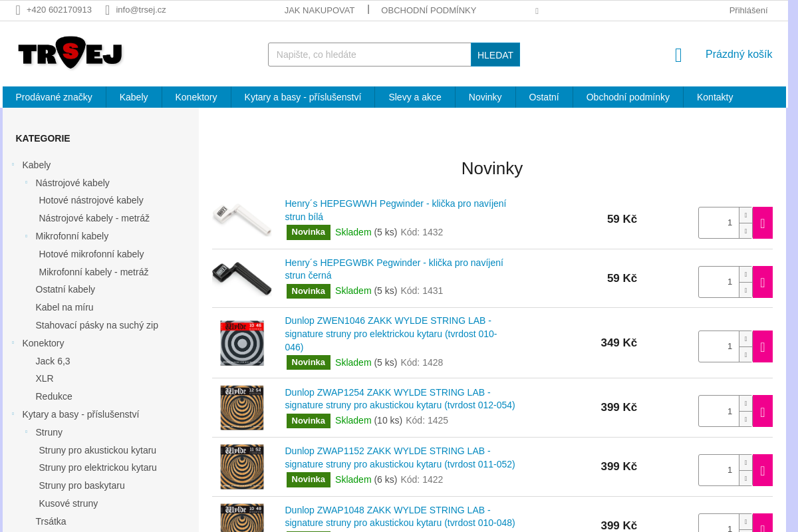
Task: Open Konektory menu in navigation bar
Action: click(x=196, y=97)
